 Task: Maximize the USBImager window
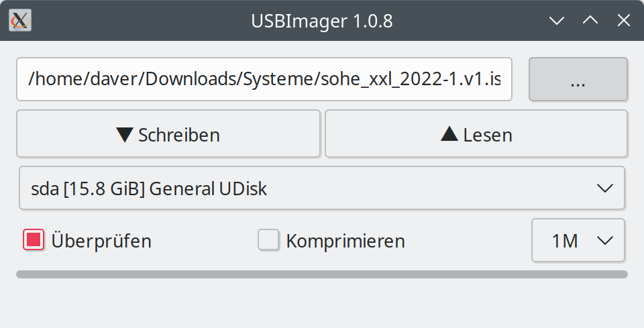tap(590, 21)
